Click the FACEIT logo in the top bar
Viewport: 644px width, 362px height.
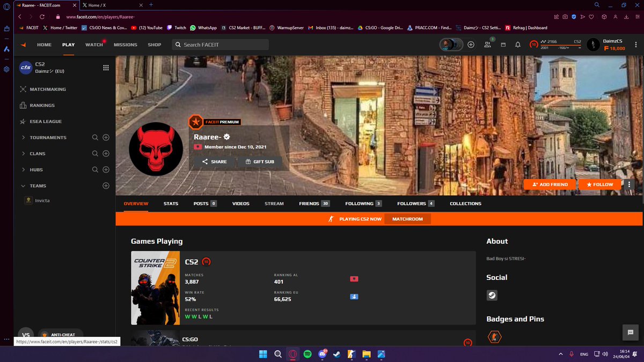(x=23, y=45)
